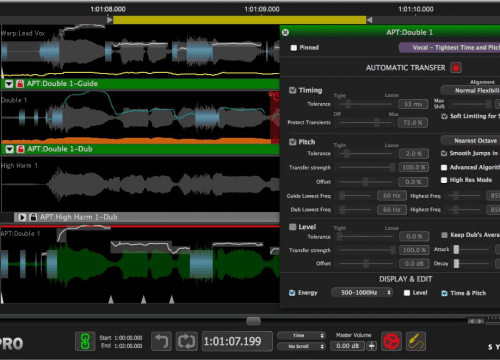This screenshot has width=500, height=360.
Task: Open the Nearest Octave dropdown
Action: click(470, 141)
